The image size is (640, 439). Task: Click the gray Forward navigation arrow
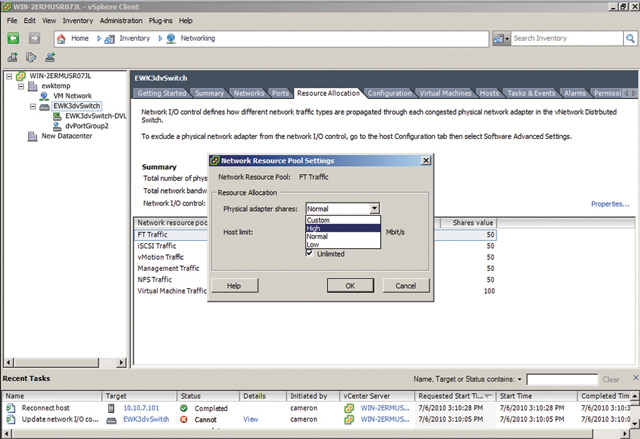pos(34,38)
